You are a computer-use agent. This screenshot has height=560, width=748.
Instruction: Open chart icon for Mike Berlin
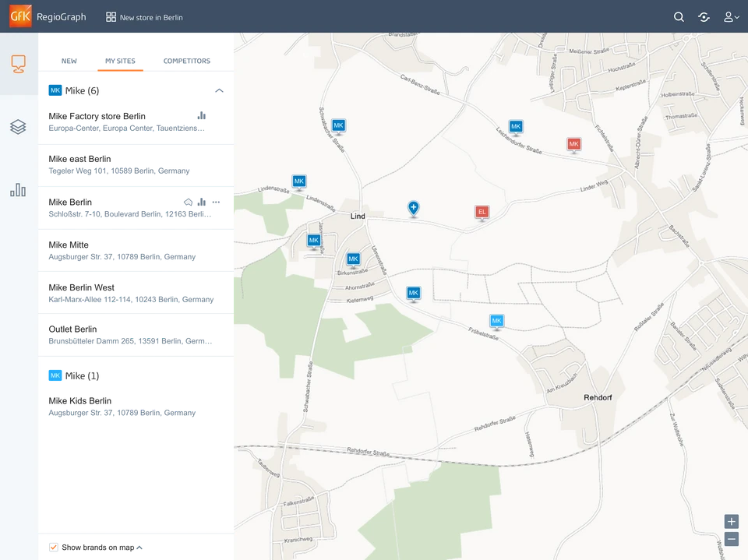(202, 202)
